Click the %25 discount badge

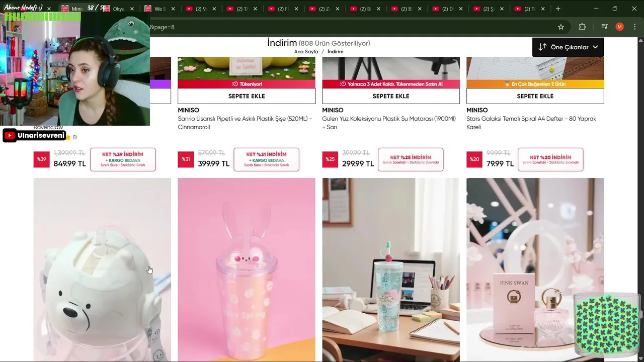pyautogui.click(x=330, y=159)
